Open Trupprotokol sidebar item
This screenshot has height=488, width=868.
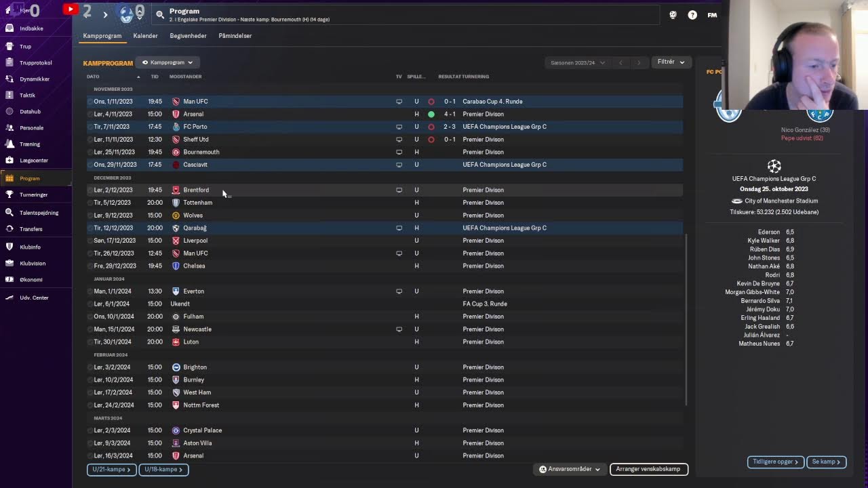click(35, 62)
